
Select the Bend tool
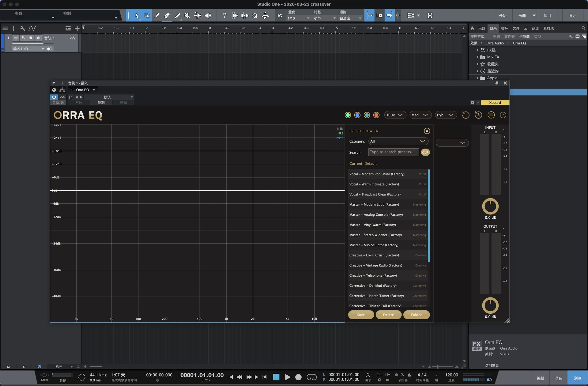pos(198,16)
